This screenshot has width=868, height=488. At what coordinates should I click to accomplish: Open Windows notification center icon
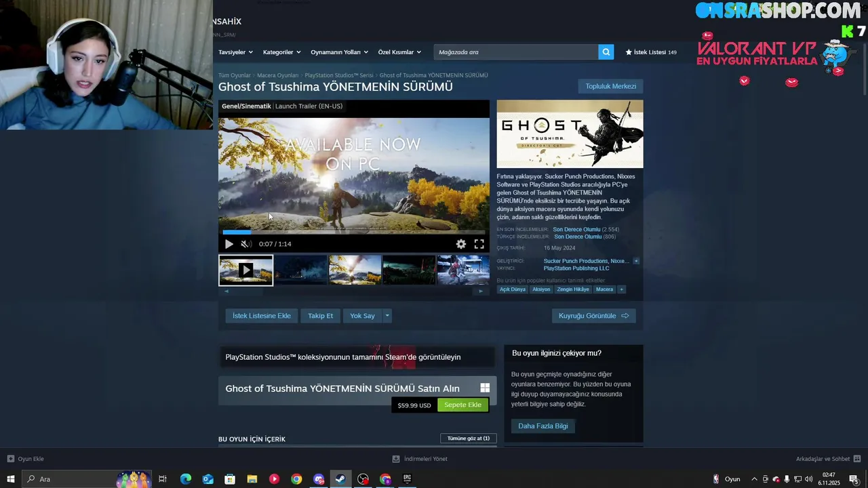pos(854,479)
